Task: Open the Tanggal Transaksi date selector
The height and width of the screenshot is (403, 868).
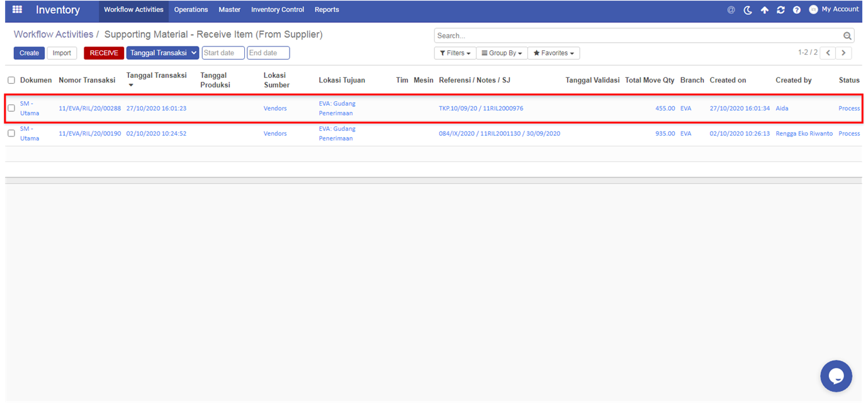Action: point(162,53)
